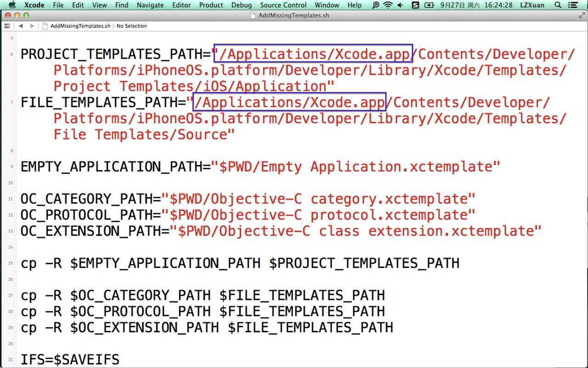The height and width of the screenshot is (368, 588).
Task: Open the LZXuan user menu
Action: click(532, 5)
